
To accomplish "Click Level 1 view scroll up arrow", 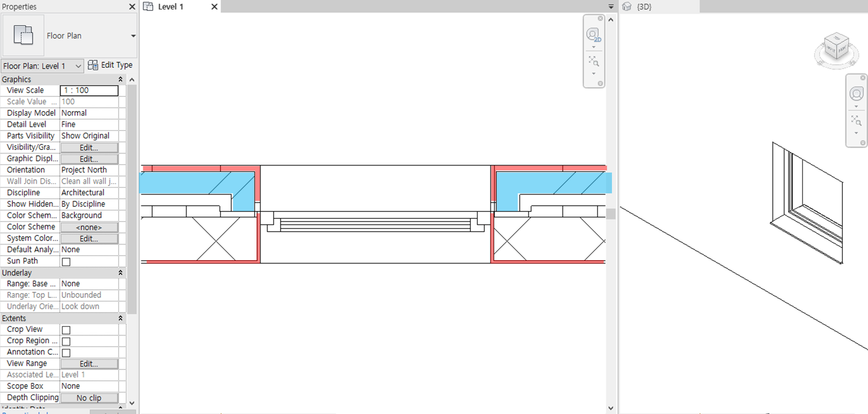I will pyautogui.click(x=611, y=20).
